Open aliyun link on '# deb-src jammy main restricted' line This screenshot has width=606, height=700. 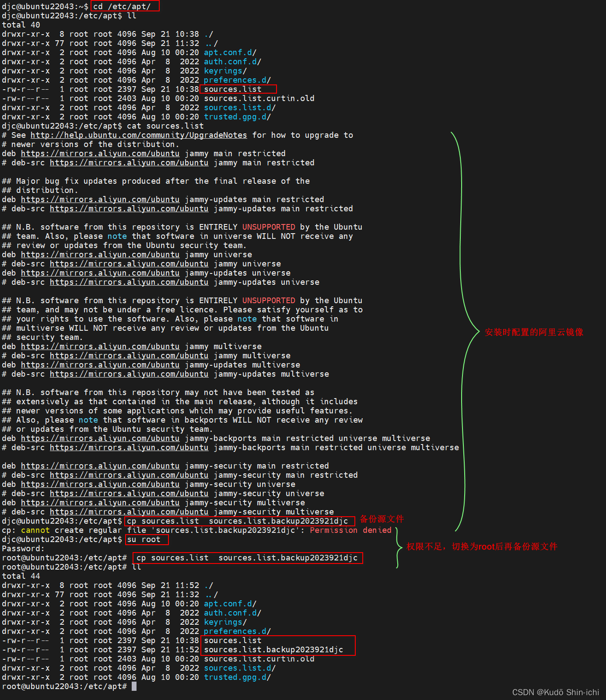129,163
